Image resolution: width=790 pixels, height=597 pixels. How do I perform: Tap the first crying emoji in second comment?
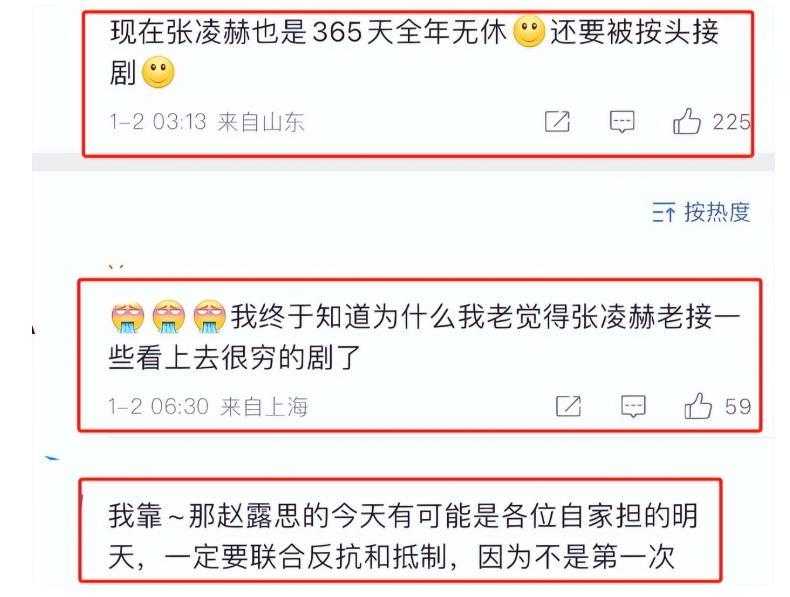[x=127, y=316]
